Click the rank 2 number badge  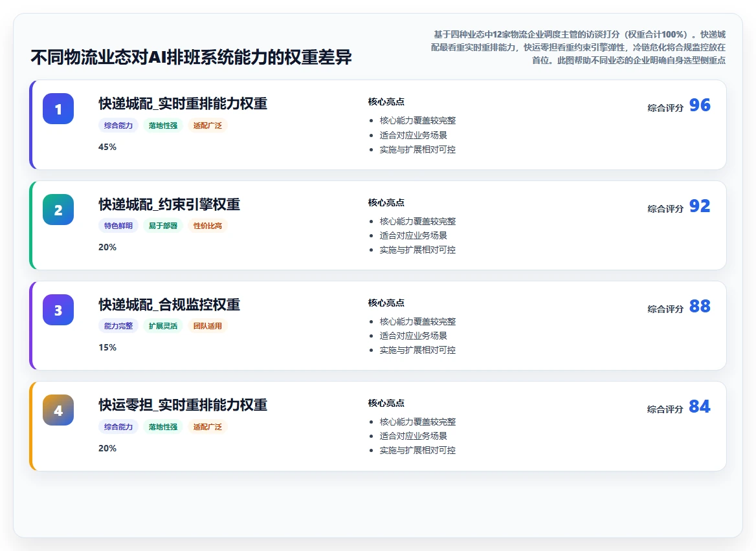[x=58, y=210]
